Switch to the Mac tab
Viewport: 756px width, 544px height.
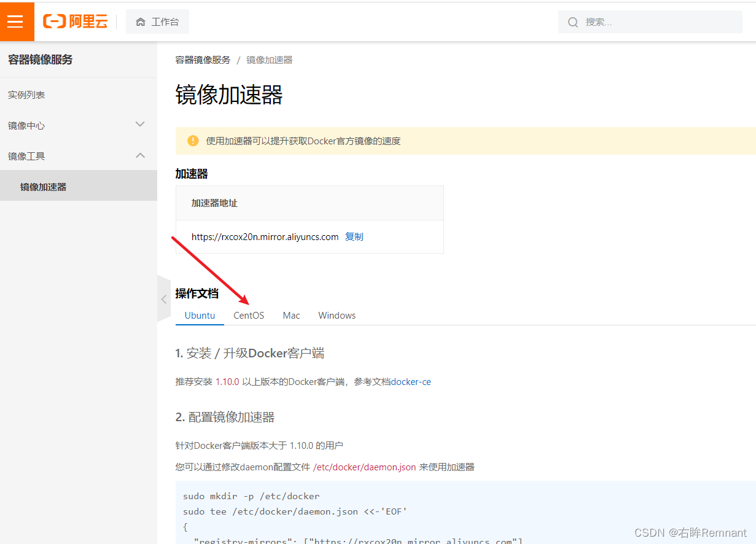pos(291,315)
